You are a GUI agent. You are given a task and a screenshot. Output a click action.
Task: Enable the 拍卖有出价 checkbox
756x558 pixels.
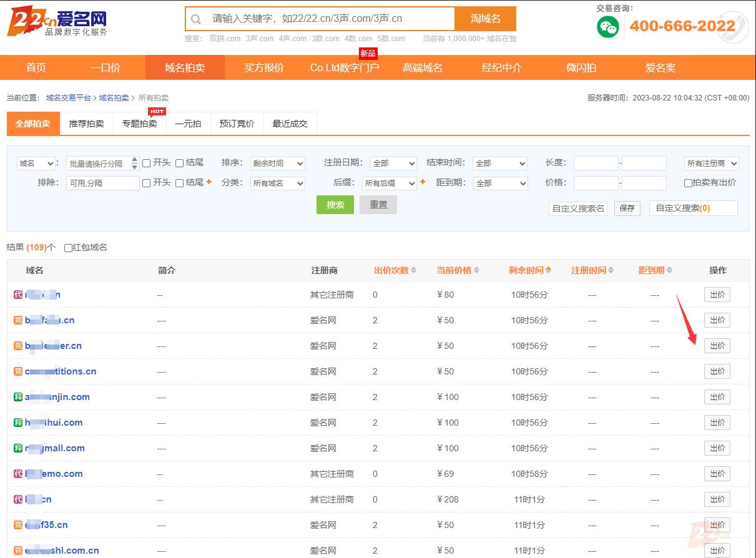point(688,183)
